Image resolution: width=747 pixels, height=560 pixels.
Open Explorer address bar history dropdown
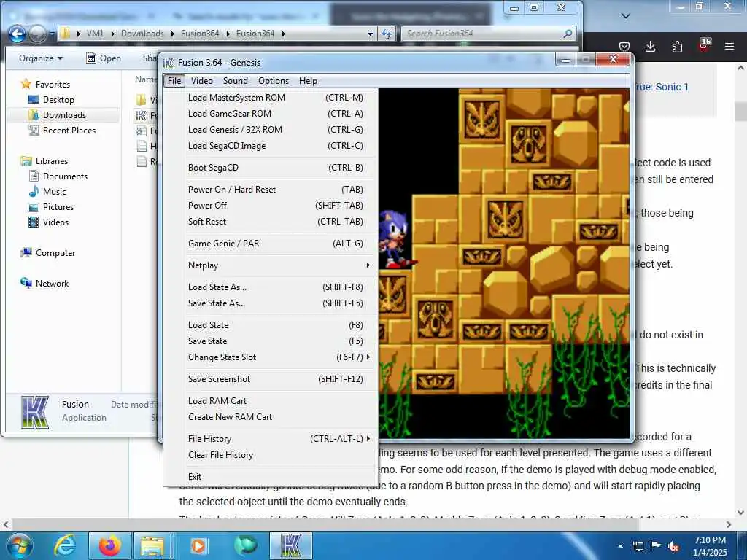tap(370, 34)
